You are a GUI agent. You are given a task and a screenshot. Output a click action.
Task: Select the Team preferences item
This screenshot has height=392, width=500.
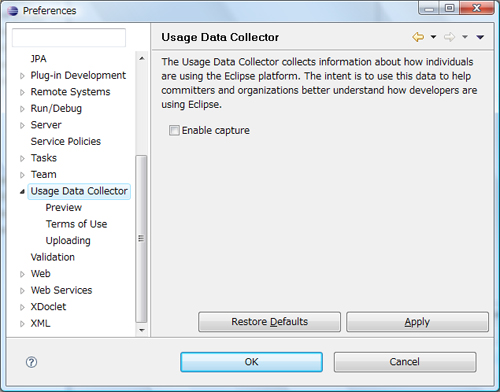(44, 174)
